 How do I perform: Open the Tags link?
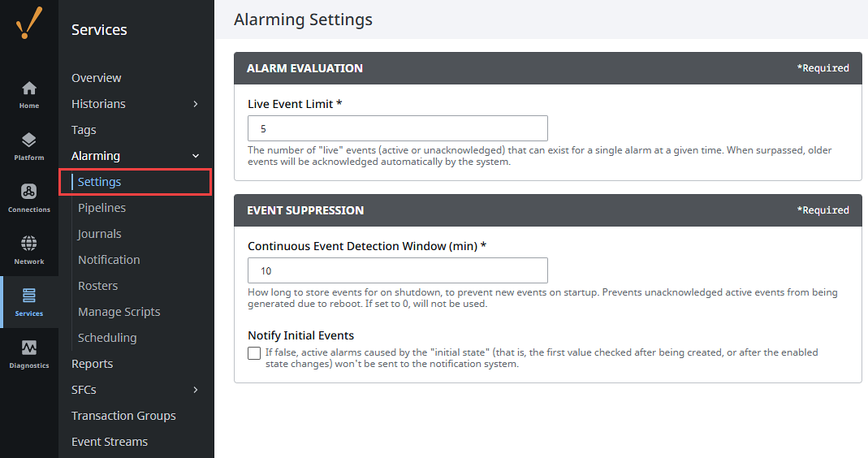[x=84, y=130]
